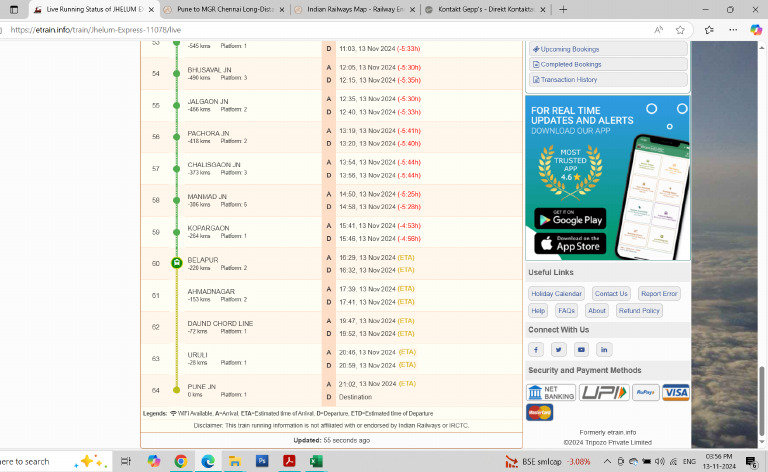Open Adobe Acrobat from the taskbar
Screen dimensions: 768x472
(289, 461)
